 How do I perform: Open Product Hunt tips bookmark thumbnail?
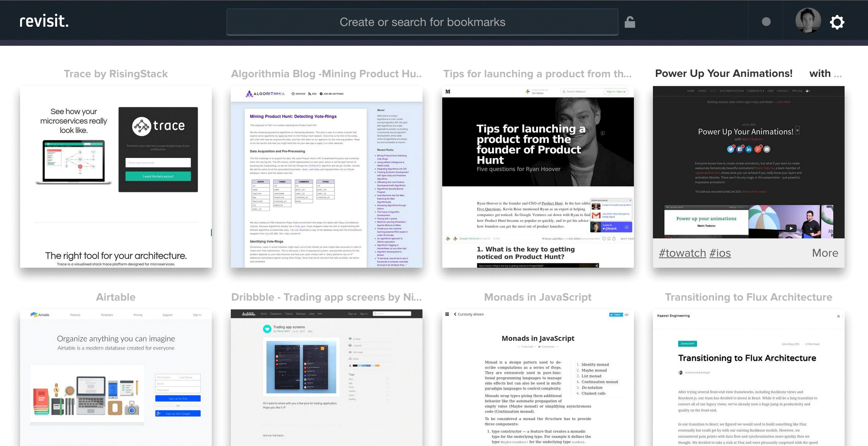pos(538,177)
